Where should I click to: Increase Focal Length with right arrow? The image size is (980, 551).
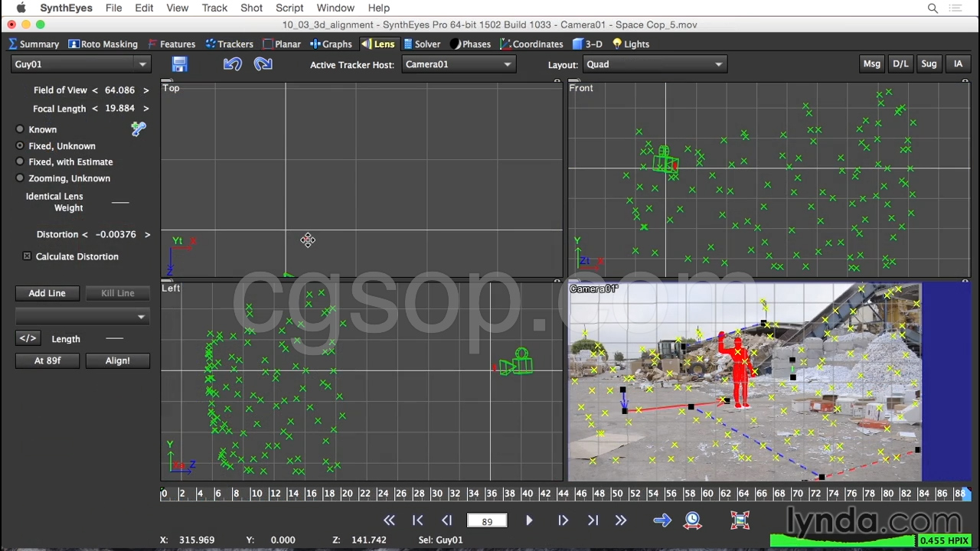pyautogui.click(x=145, y=109)
